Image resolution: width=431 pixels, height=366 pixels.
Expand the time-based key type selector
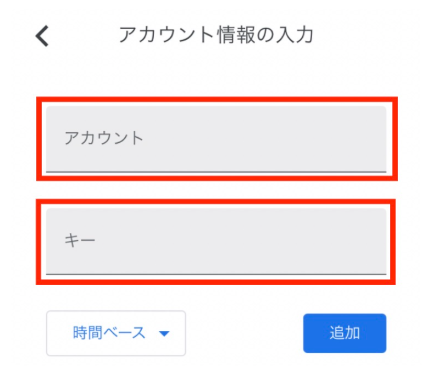coord(116,333)
